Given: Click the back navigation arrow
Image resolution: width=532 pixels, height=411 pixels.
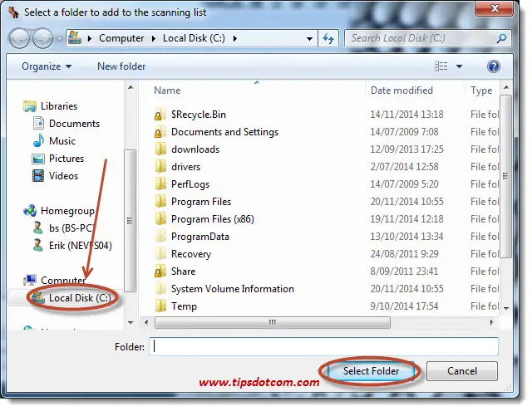Looking at the screenshot, I should pyautogui.click(x=21, y=38).
